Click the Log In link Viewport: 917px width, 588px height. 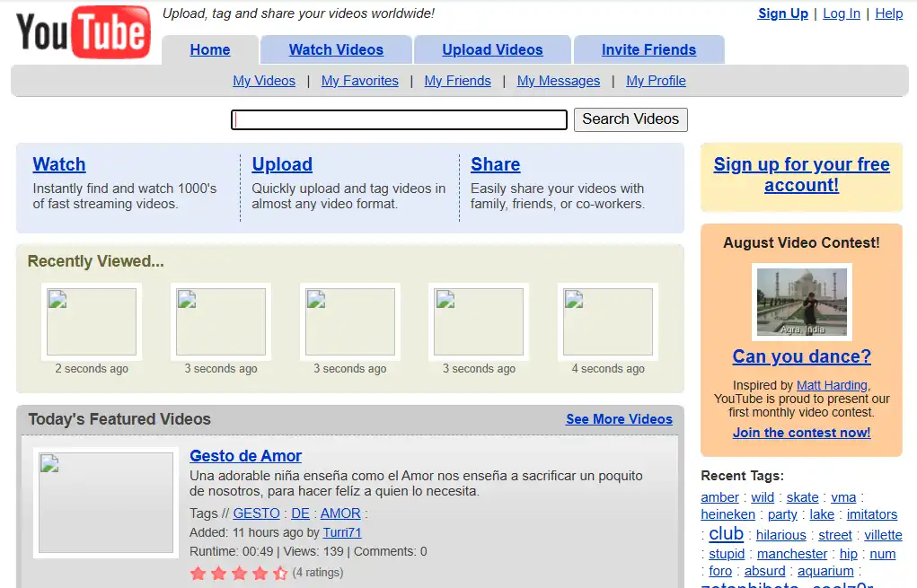[842, 13]
